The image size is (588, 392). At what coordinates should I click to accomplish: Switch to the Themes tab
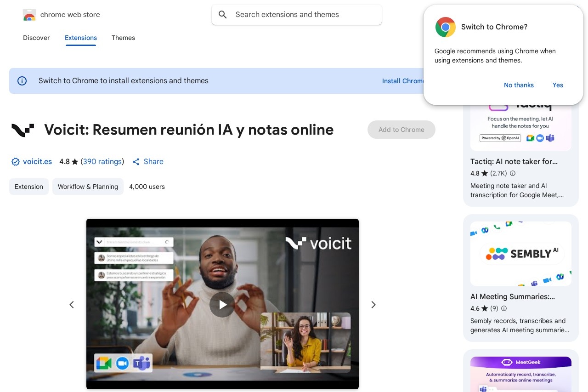pyautogui.click(x=123, y=38)
